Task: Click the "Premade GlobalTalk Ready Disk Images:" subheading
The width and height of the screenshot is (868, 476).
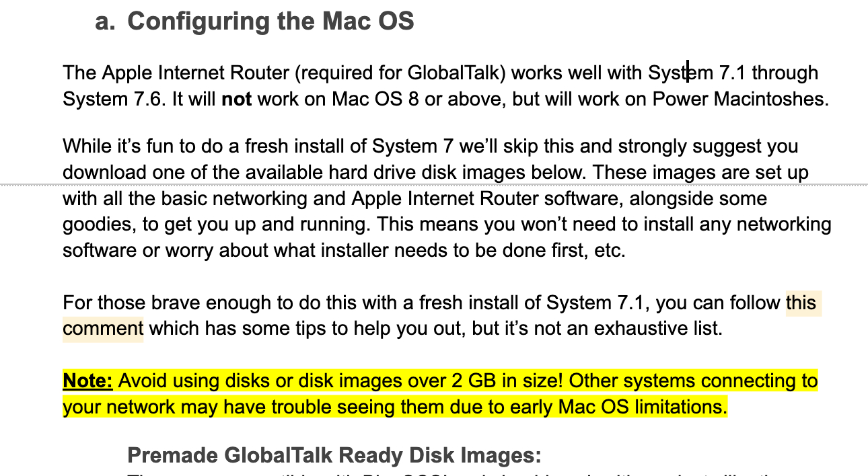Action: [334, 456]
